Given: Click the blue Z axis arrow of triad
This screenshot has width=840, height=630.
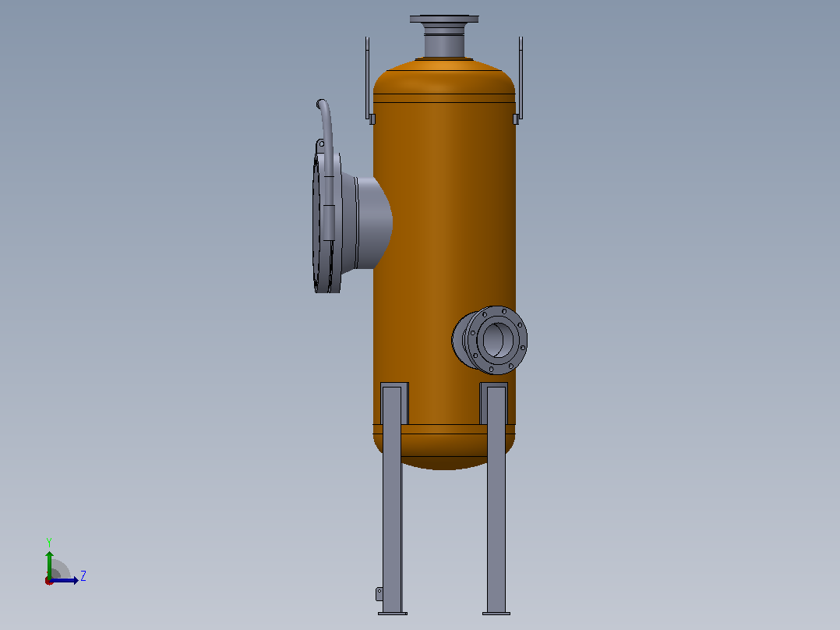Looking at the screenshot, I should pos(65,580).
